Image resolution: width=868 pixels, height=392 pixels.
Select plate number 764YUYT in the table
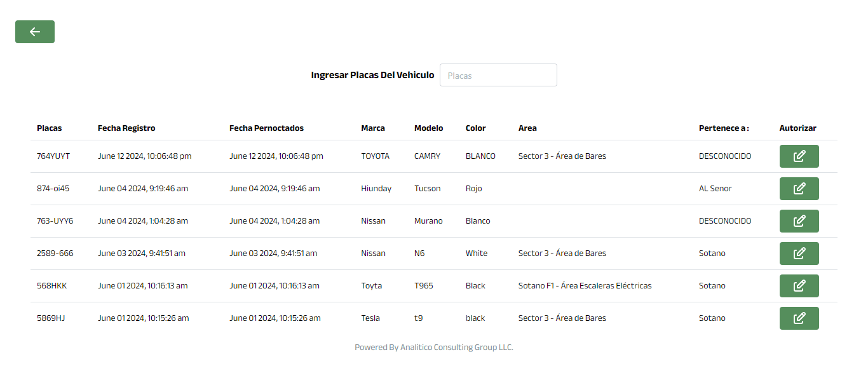point(53,156)
